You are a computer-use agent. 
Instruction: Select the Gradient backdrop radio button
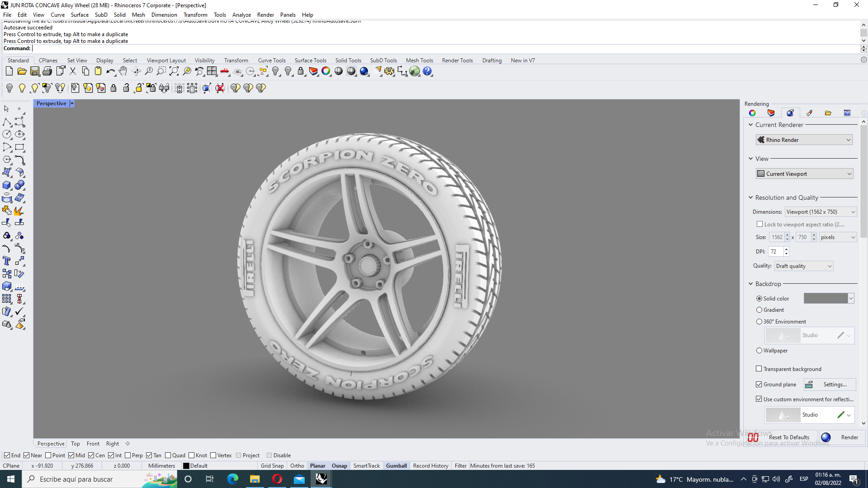(x=759, y=310)
